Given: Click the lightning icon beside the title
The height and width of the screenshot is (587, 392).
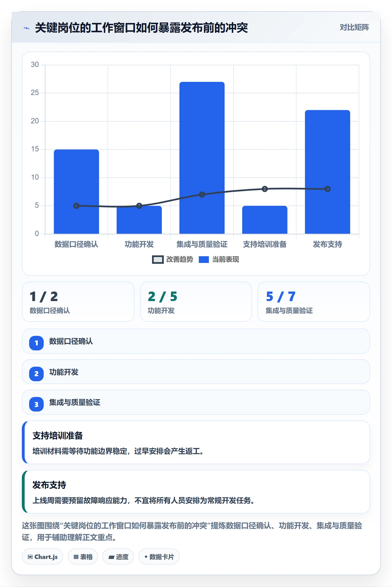Looking at the screenshot, I should [x=27, y=28].
